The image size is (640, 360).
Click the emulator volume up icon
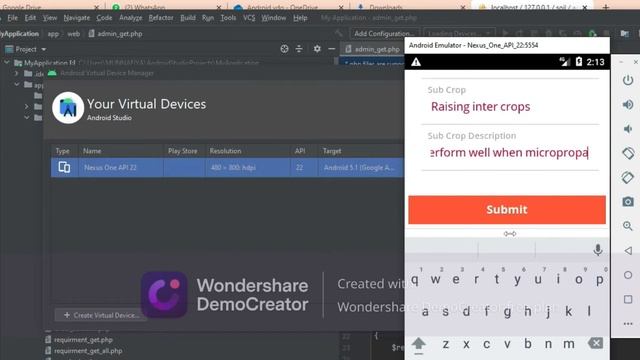click(x=628, y=104)
